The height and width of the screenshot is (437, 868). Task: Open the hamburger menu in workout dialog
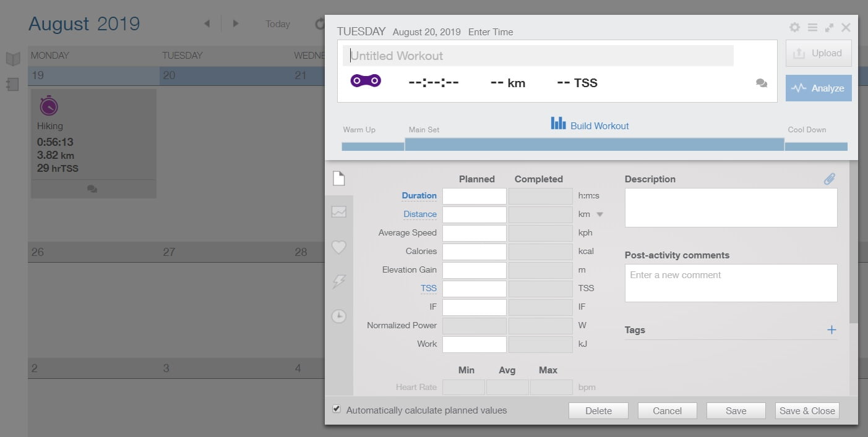812,27
